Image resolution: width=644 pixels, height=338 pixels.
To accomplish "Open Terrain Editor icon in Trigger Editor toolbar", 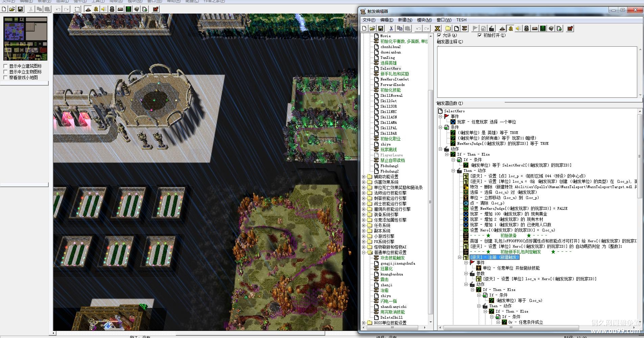I will pyautogui.click(x=502, y=28).
